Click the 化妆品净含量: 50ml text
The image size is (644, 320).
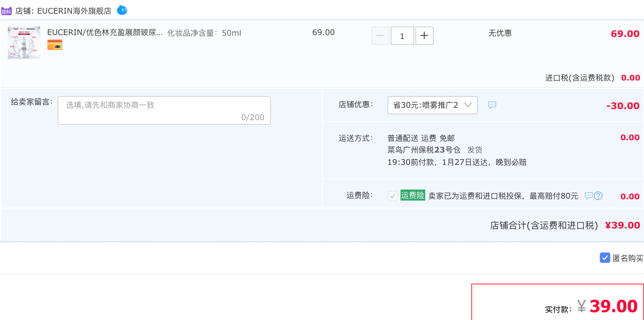coord(204,33)
